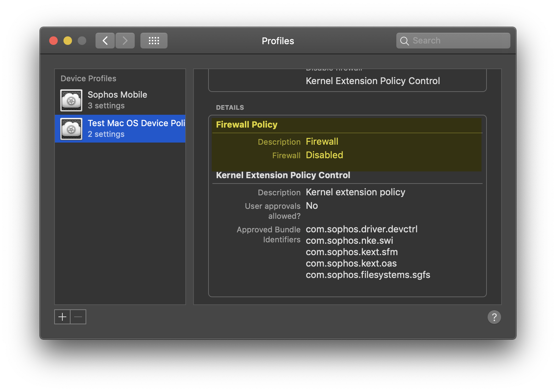The height and width of the screenshot is (392, 556).
Task: Click the No value for user approvals
Action: [312, 206]
